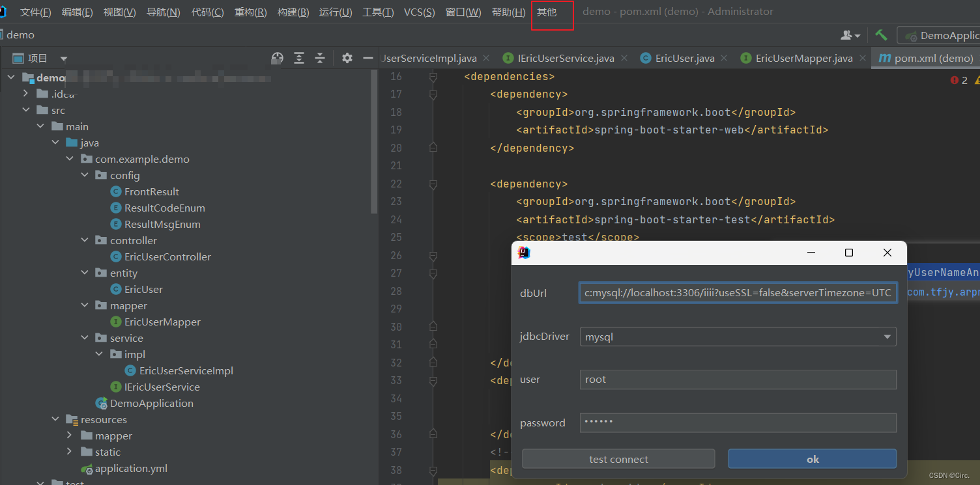Toggle the fold marker on line 20 closing dependency
The width and height of the screenshot is (980, 485).
tap(433, 148)
